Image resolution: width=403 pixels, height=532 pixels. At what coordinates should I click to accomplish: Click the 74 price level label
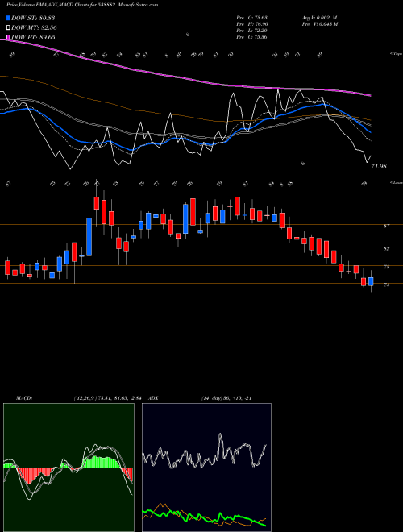click(x=386, y=285)
